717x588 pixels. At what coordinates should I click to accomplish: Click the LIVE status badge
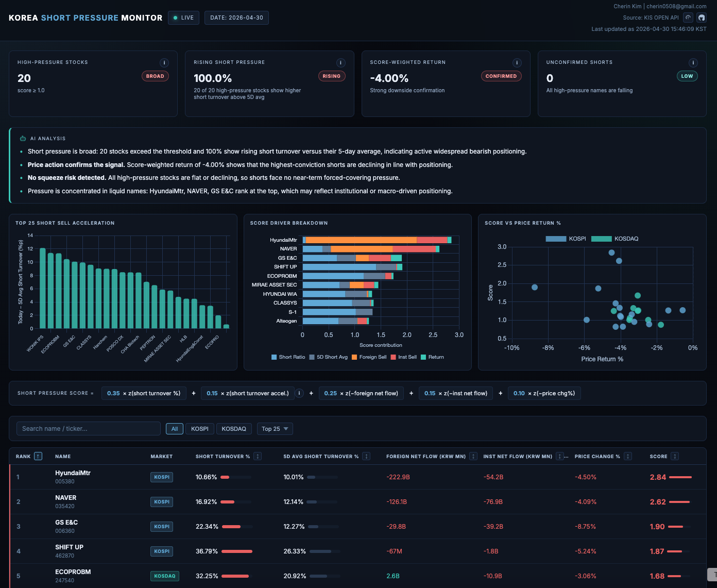pos(183,18)
